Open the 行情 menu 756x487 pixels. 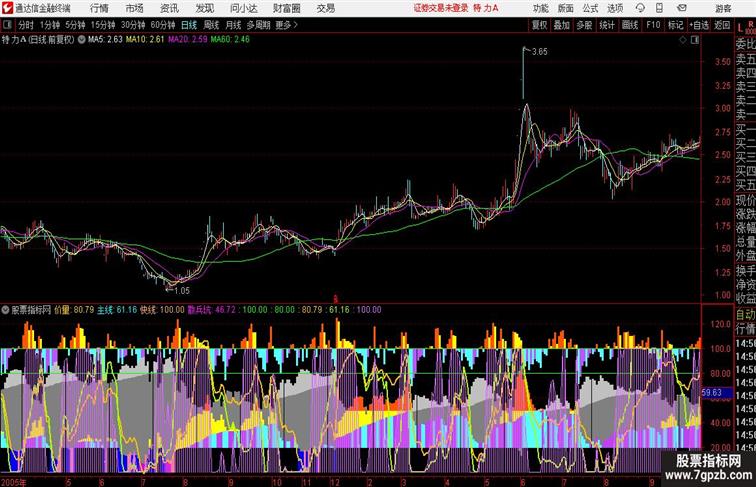pos(99,8)
